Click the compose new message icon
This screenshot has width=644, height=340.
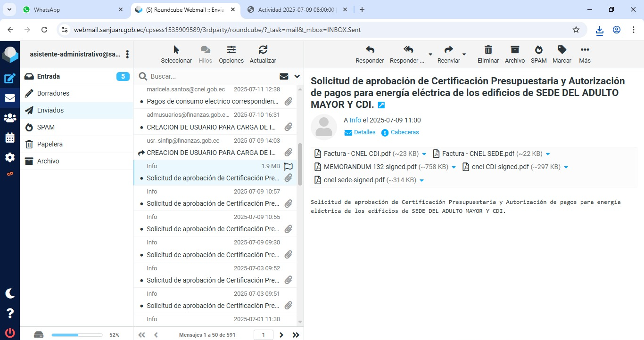coord(10,79)
